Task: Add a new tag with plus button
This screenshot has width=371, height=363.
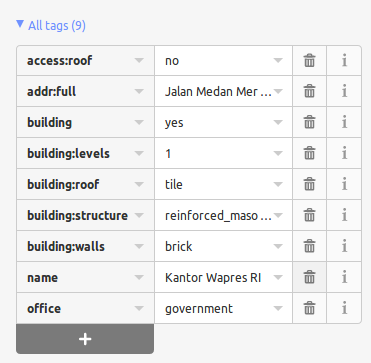Action: [85, 339]
